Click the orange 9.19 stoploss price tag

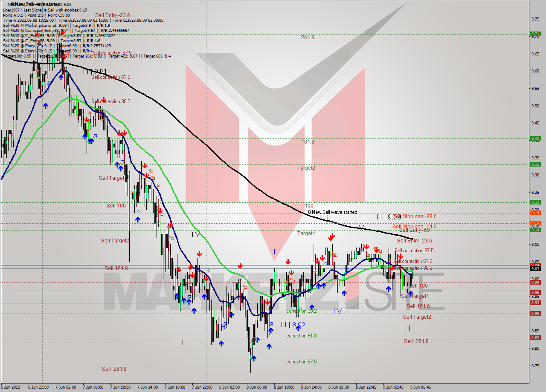coord(535,212)
